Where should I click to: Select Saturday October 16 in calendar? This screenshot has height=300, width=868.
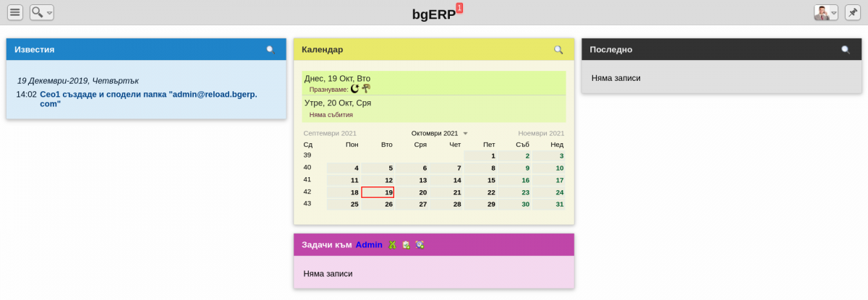pos(514,180)
